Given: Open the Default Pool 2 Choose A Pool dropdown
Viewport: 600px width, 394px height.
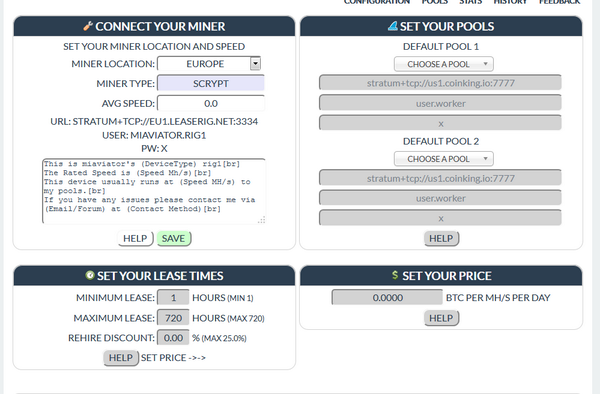Looking at the screenshot, I should coord(443,159).
